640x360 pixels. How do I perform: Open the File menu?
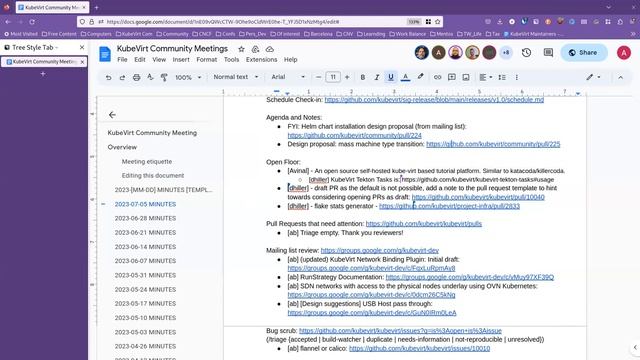(x=122, y=60)
